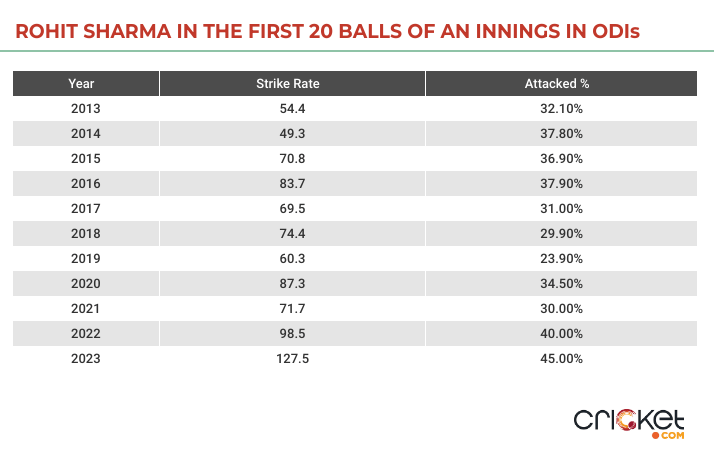Select the chart title about Rohit Sharma
The image size is (714, 454).
tap(328, 33)
